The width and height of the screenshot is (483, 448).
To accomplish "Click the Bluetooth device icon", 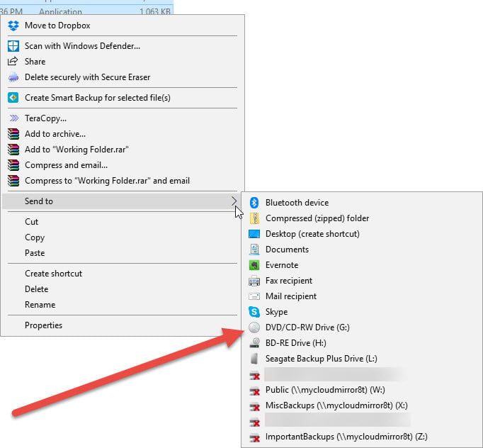I will tap(254, 203).
